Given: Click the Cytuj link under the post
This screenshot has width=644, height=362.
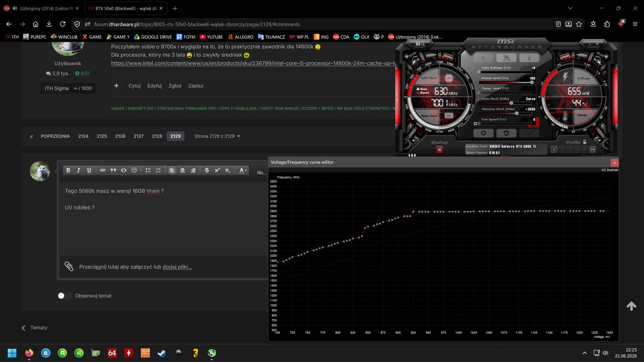Looking at the screenshot, I should click(x=134, y=86).
